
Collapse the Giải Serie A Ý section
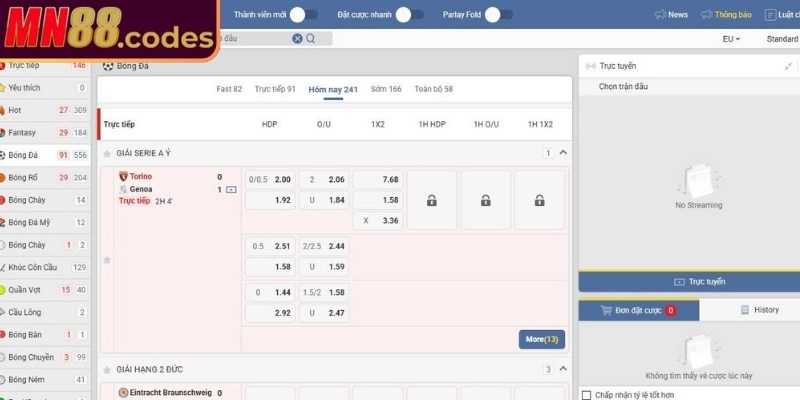[563, 153]
